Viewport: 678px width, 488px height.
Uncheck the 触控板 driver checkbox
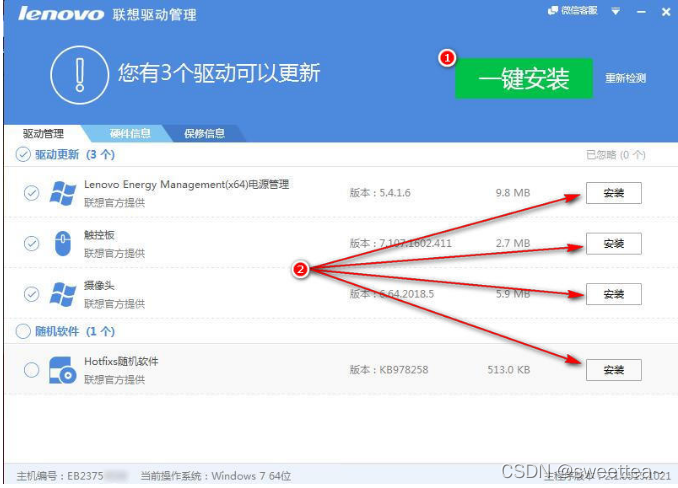pyautogui.click(x=32, y=243)
